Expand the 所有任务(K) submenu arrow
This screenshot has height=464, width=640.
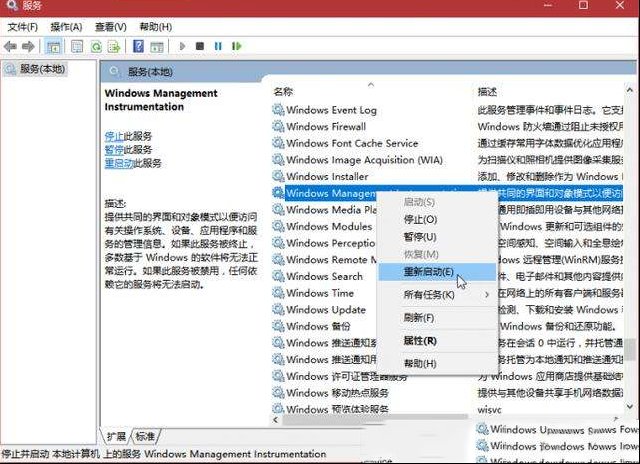click(487, 295)
